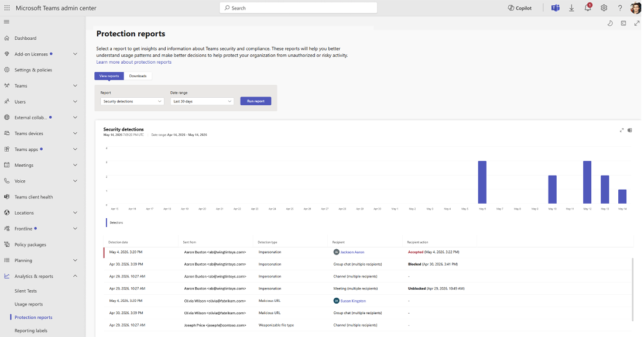Open the downloads arrow icon in header
The image size is (644, 337).
click(x=571, y=8)
